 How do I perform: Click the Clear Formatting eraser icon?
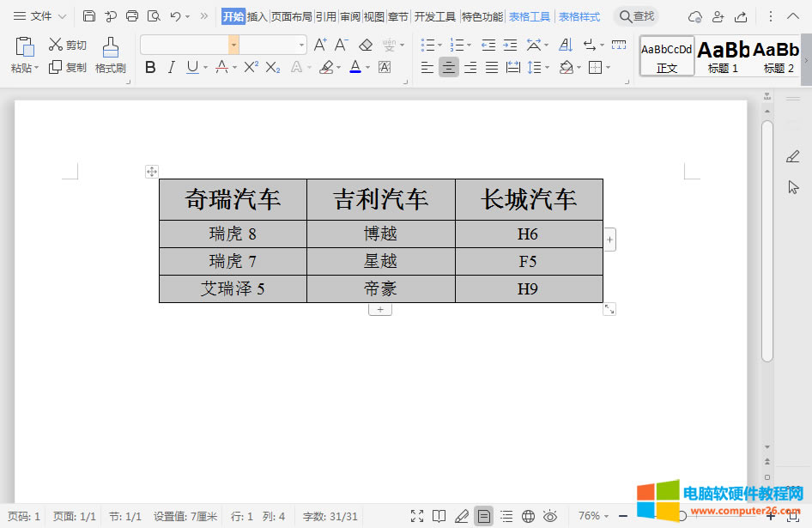(x=367, y=46)
